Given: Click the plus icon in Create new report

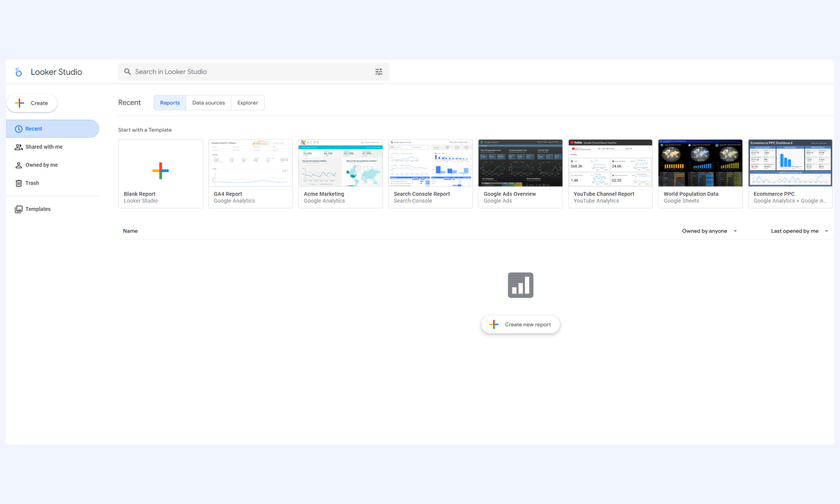Looking at the screenshot, I should point(494,324).
